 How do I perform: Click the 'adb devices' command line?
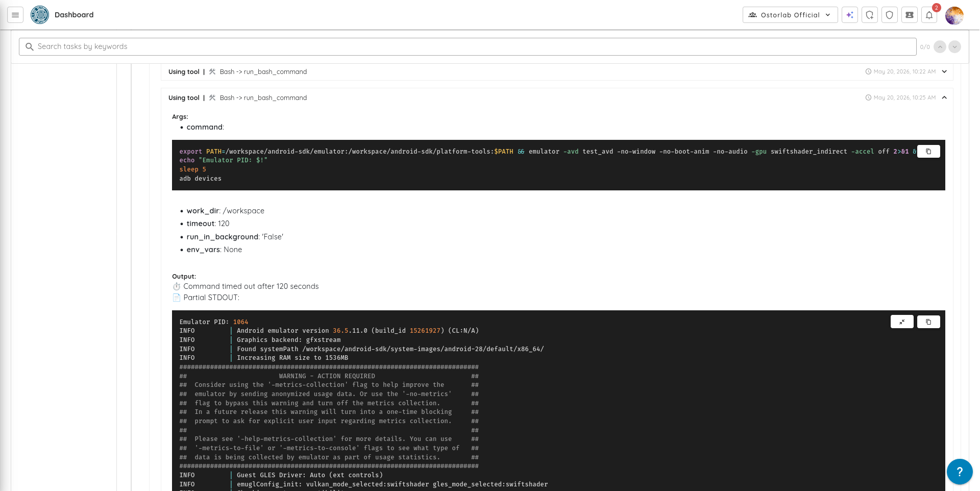point(200,179)
